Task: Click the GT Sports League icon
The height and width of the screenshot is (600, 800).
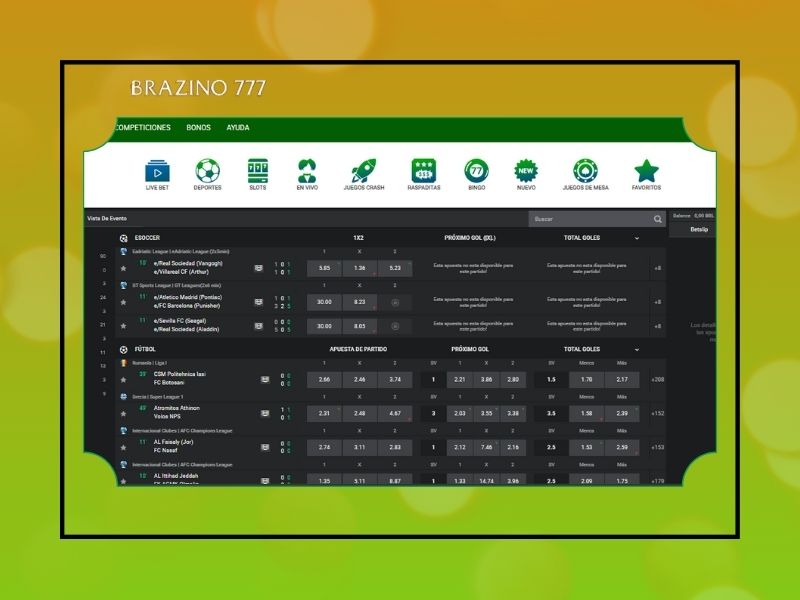Action: click(x=123, y=286)
